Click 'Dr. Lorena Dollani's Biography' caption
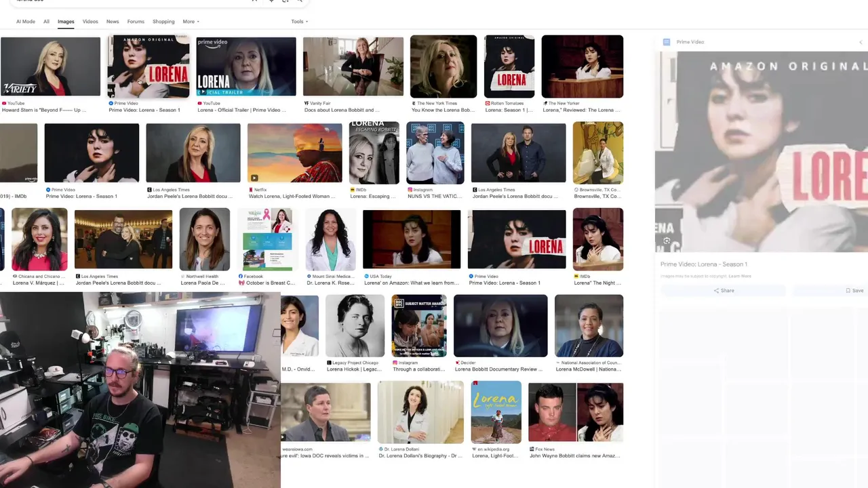Screen dimensions: 868x488 420,455
